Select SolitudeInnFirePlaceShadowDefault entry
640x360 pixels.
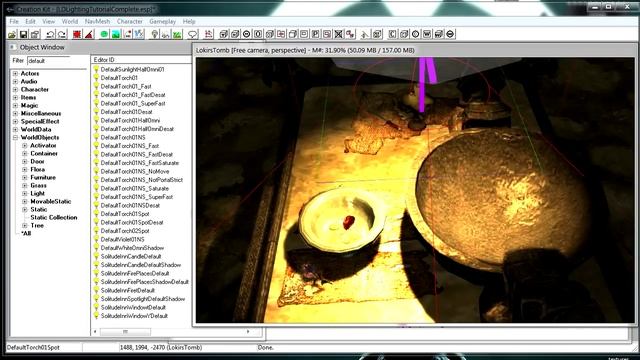click(144, 282)
